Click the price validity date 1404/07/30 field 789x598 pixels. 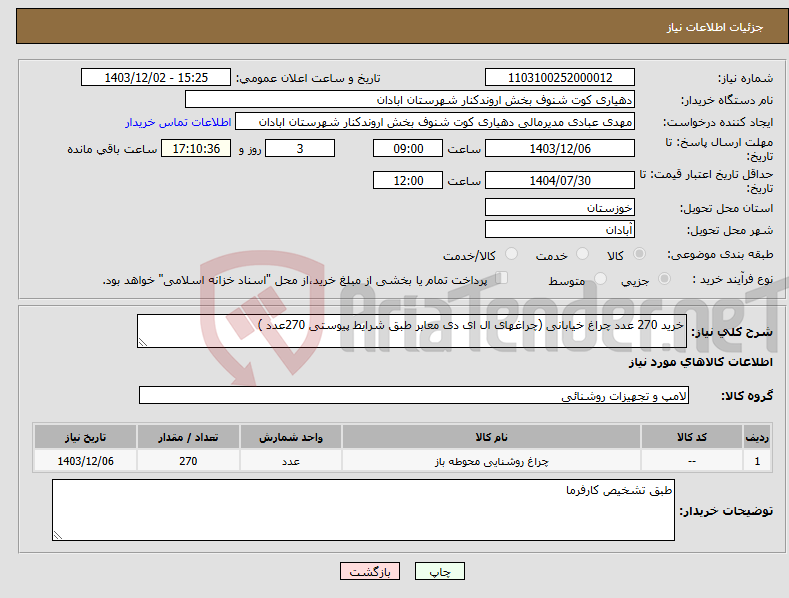(560, 180)
